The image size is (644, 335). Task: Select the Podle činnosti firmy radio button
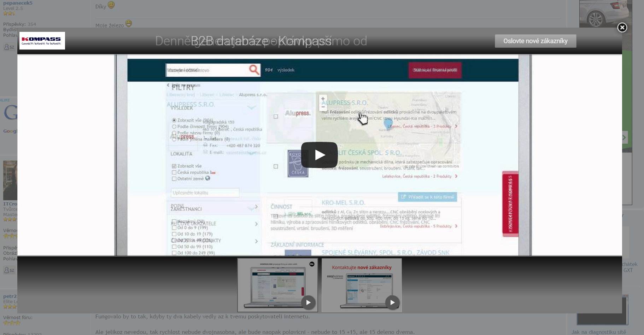[x=174, y=127]
